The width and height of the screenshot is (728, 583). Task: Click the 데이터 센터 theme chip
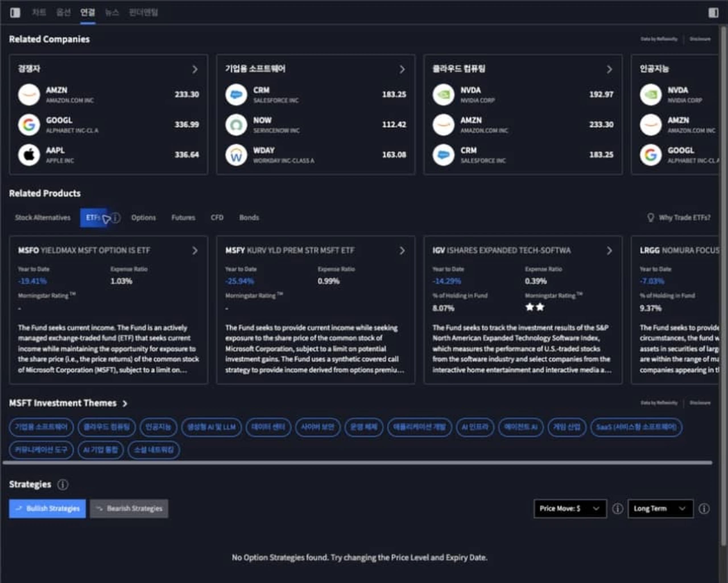[268, 427]
